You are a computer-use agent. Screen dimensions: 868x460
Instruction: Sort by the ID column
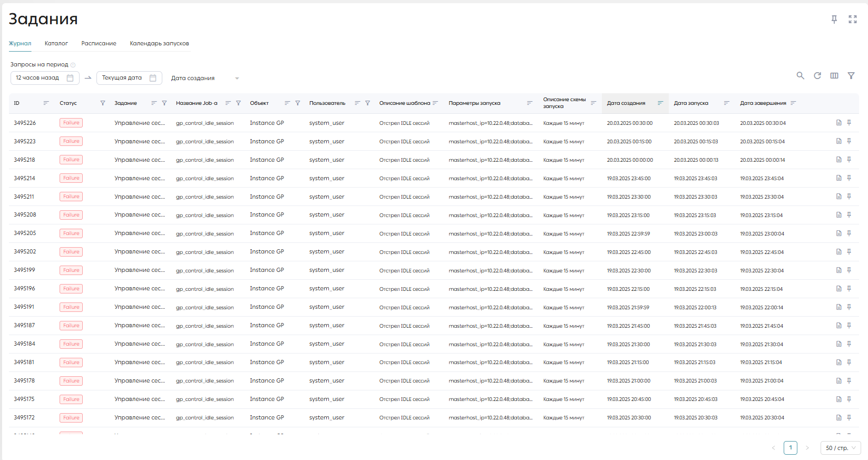pyautogui.click(x=46, y=103)
